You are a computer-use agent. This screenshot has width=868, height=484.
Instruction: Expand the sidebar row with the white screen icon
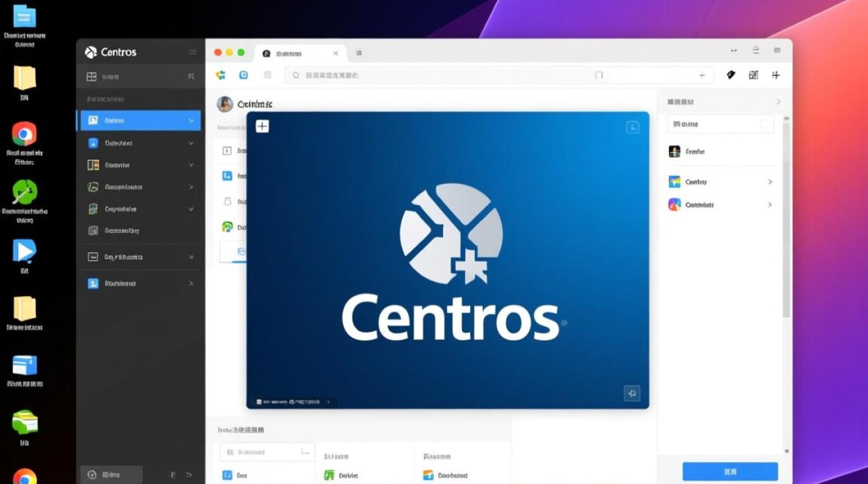191,257
